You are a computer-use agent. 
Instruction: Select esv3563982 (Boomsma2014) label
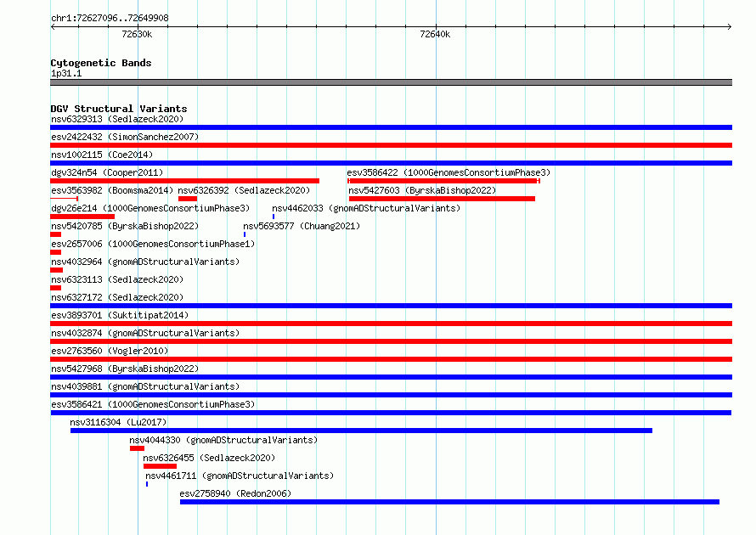pyautogui.click(x=112, y=190)
